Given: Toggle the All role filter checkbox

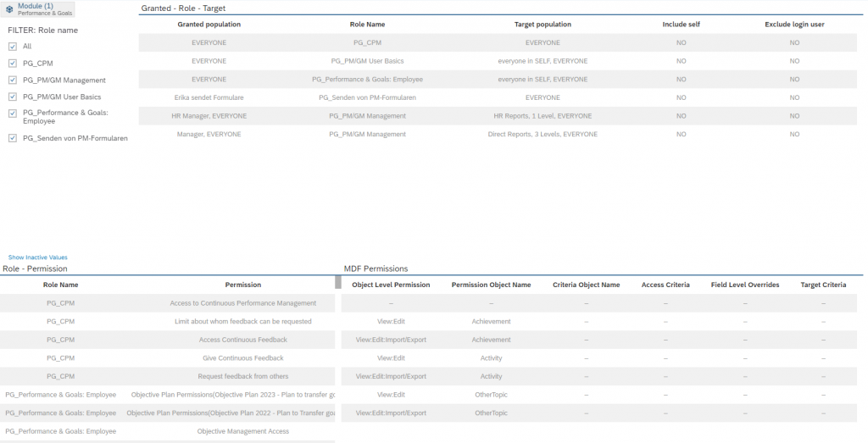Looking at the screenshot, I should tap(13, 47).
